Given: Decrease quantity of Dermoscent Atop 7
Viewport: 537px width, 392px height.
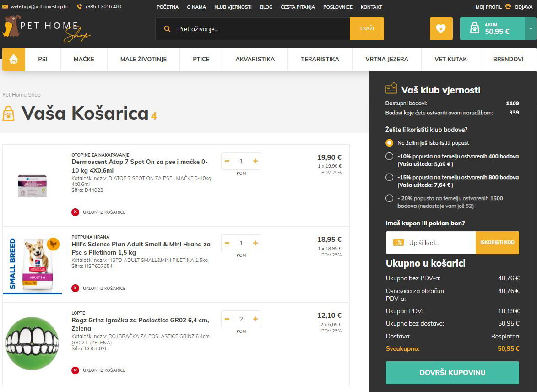Looking at the screenshot, I should click(227, 161).
